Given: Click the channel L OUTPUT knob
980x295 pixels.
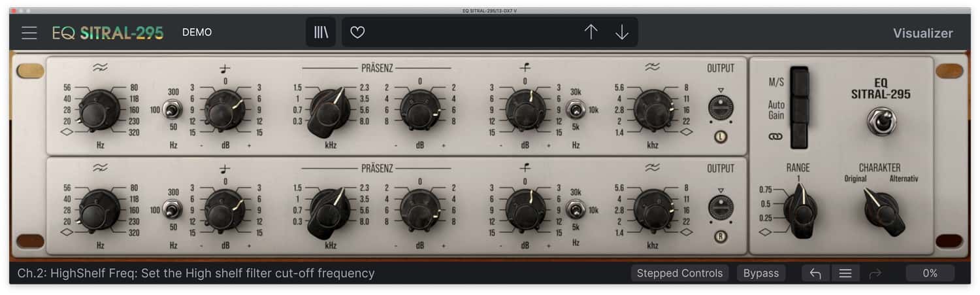Looking at the screenshot, I should [x=721, y=107].
